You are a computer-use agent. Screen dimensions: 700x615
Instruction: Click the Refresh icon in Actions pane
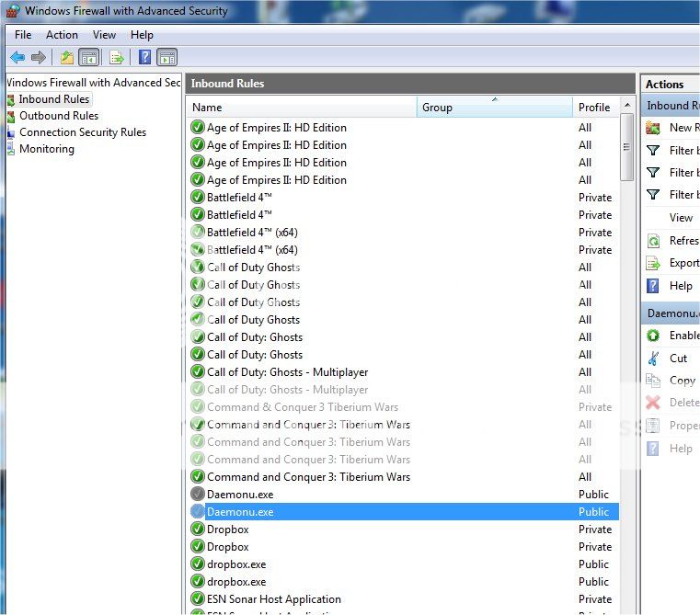coord(653,241)
